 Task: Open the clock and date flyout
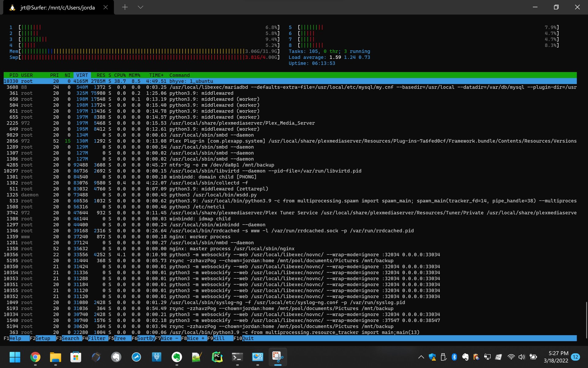pos(556,357)
